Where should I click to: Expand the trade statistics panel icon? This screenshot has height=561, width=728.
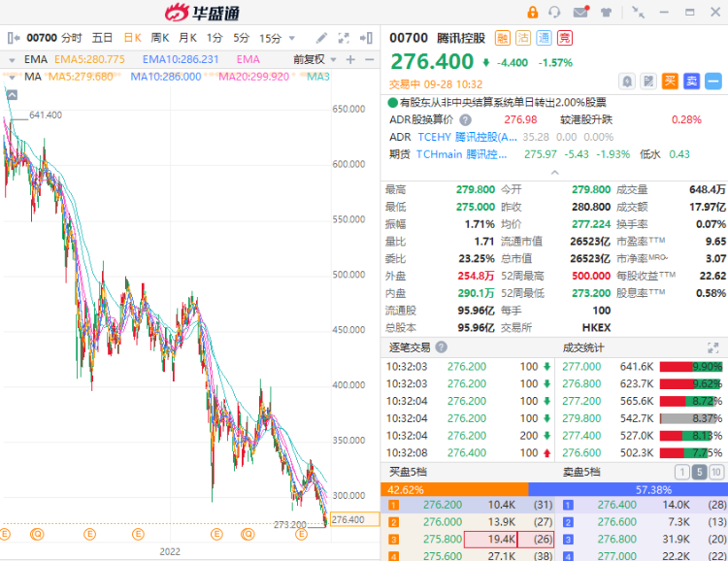pos(712,347)
